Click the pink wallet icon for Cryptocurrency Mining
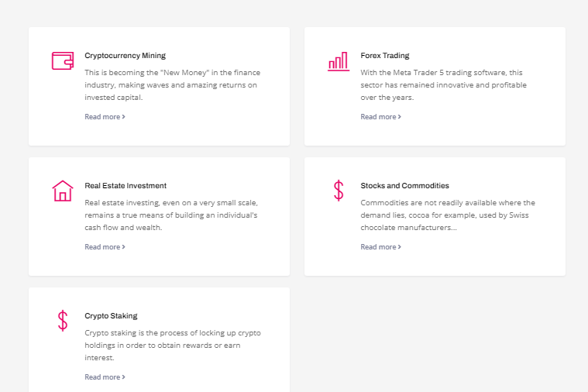 tap(63, 60)
